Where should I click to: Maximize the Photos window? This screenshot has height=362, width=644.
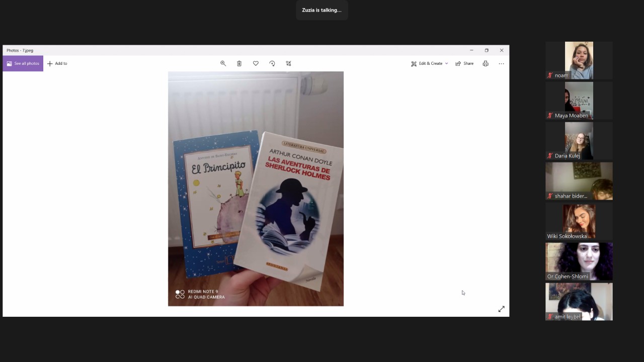coord(487,50)
